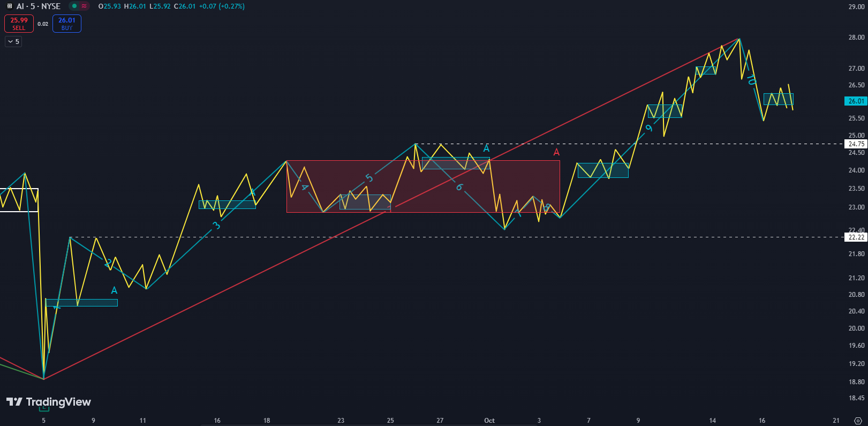Click the red A label near Oct 3
868x426 pixels.
tap(556, 153)
